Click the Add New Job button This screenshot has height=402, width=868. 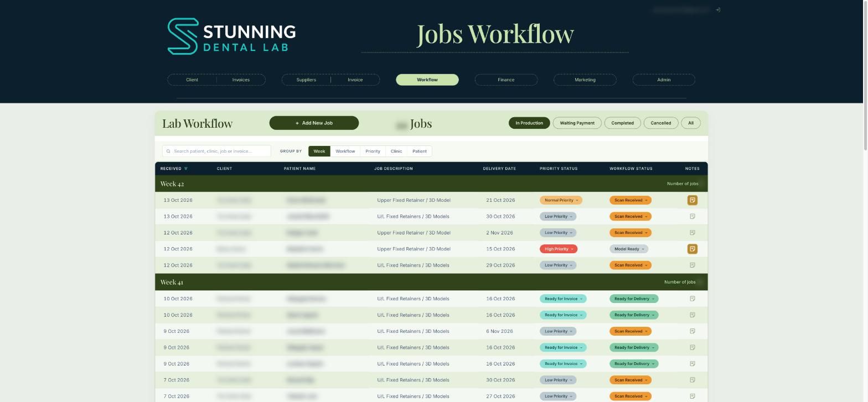coord(314,123)
